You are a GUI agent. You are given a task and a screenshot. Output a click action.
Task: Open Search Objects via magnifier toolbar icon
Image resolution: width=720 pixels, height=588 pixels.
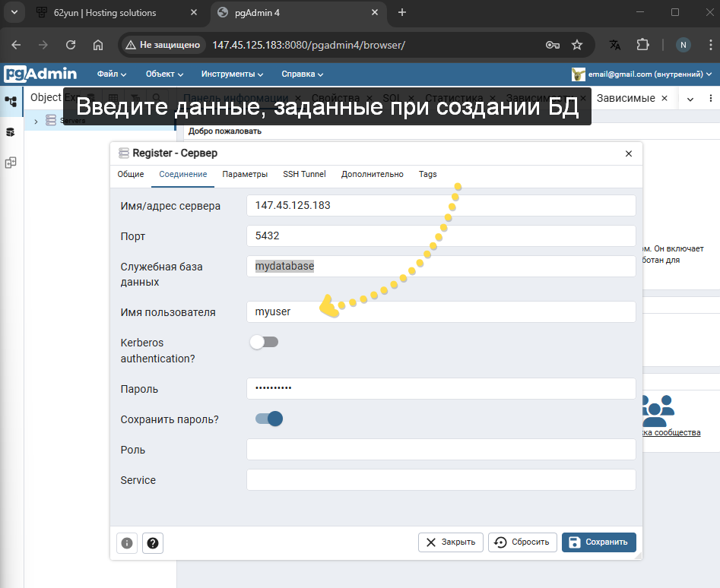pos(157,97)
